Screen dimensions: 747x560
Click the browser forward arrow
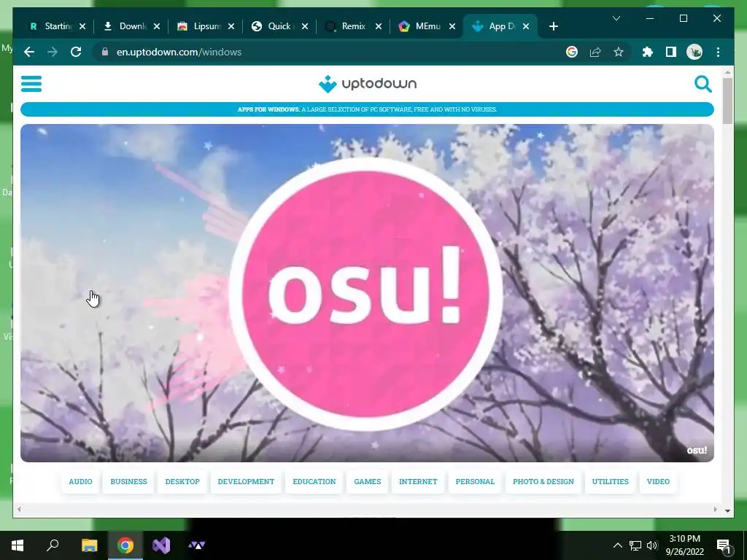(x=53, y=52)
